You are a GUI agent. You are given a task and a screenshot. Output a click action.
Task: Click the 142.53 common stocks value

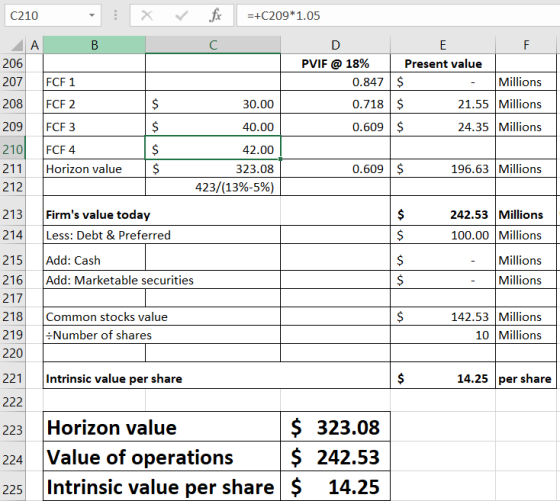[x=443, y=317]
